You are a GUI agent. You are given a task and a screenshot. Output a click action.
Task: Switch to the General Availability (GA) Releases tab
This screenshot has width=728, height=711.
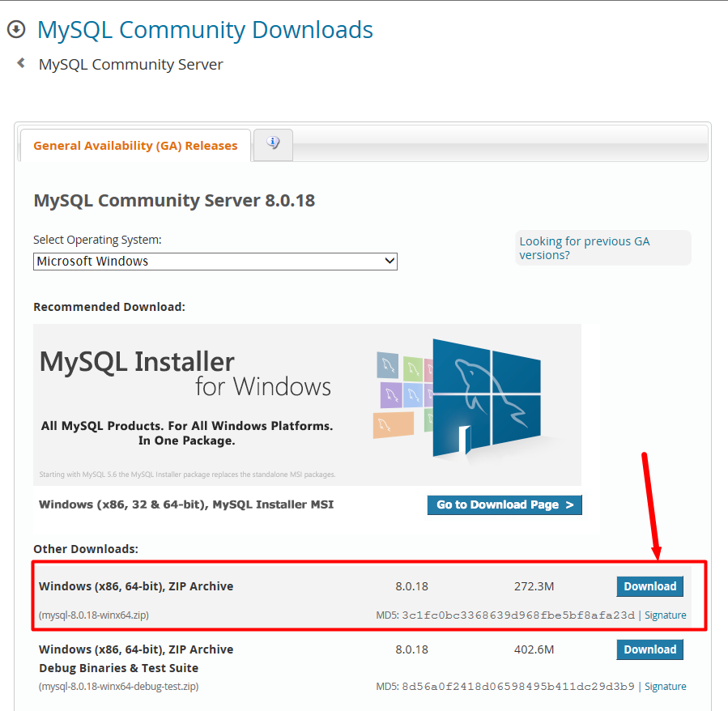(x=135, y=145)
